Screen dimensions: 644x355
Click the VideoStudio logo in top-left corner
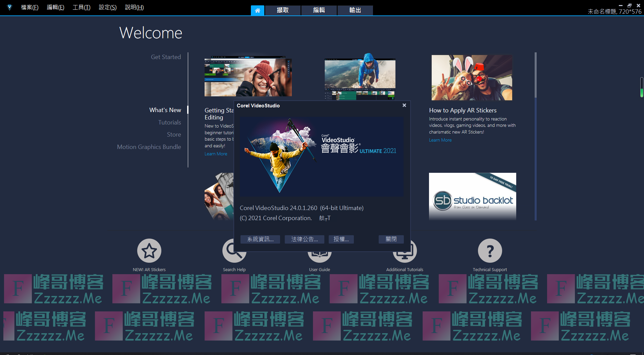(9, 7)
